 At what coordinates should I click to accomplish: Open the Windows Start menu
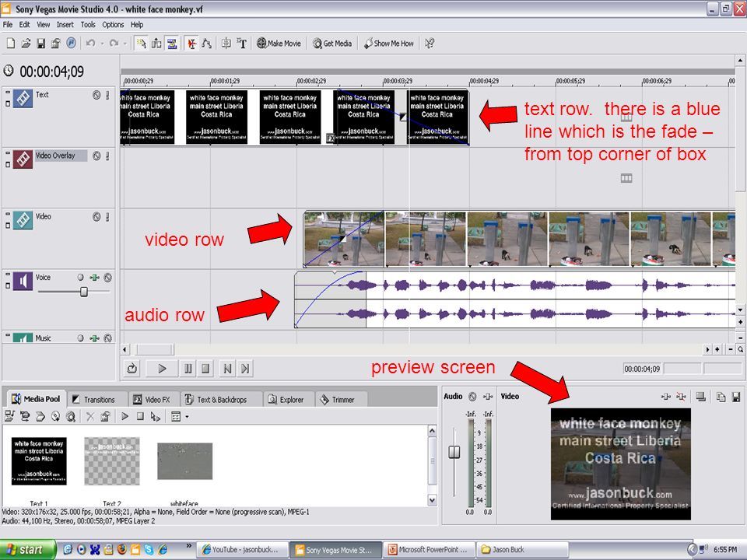tap(26, 550)
